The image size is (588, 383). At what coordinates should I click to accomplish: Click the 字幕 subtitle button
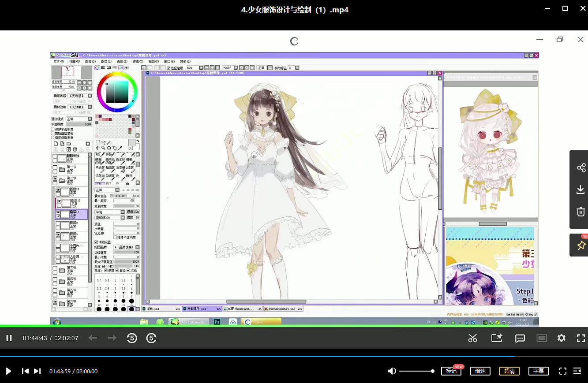(539, 371)
